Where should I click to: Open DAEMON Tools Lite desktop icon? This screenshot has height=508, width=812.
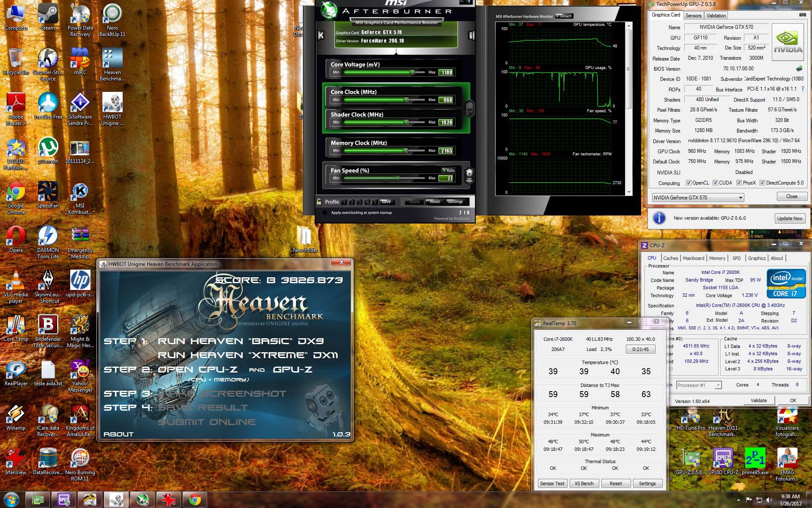click(48, 242)
